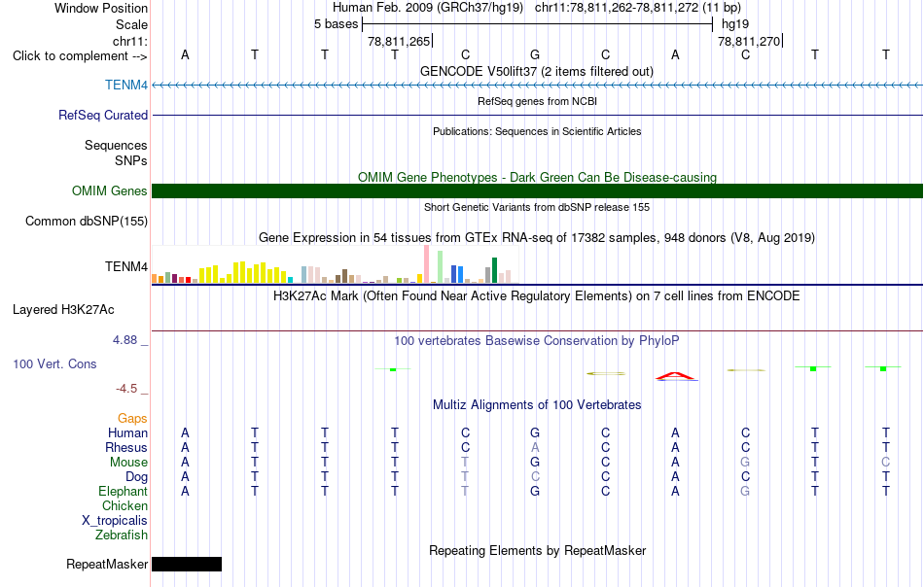Screen dimensions: 924x587
Task: Click 'Publications: Sequences in Scientific Articles' title
Action: [537, 131]
